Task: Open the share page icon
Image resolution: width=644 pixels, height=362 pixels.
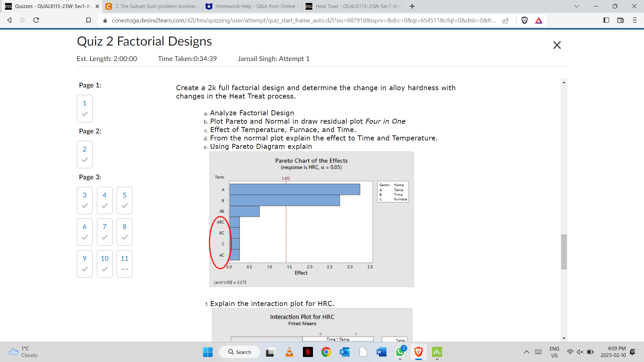Action: tap(506, 20)
